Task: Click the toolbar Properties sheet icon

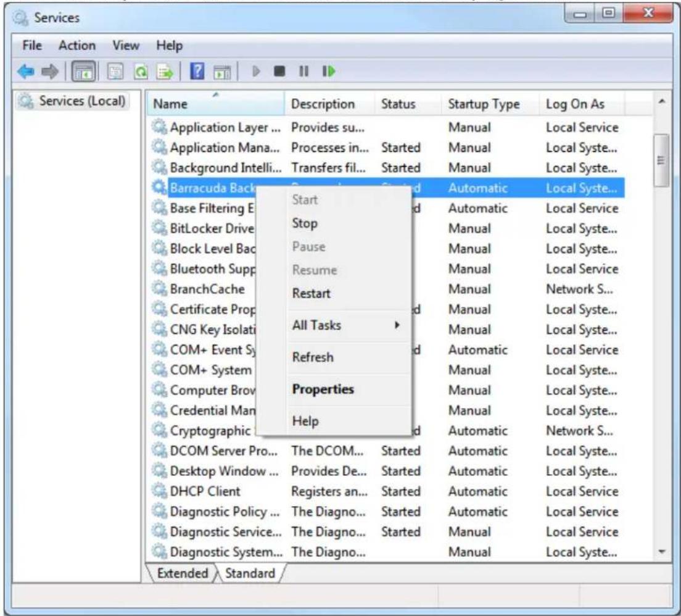Action: [115, 72]
